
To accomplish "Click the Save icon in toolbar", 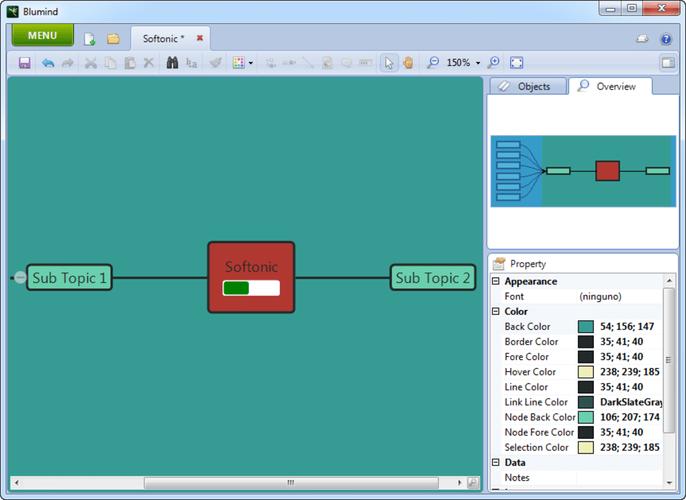I will (x=24, y=63).
